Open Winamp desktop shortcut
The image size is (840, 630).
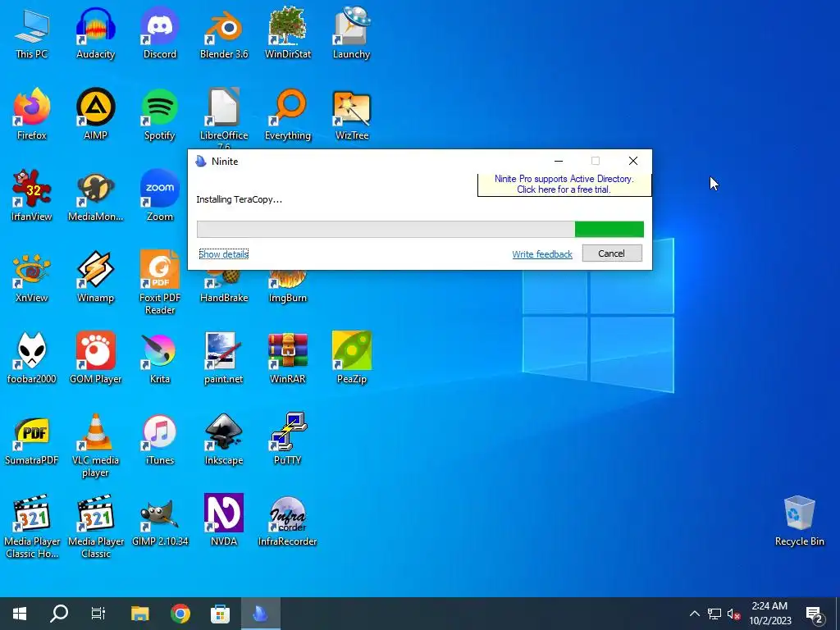pyautogui.click(x=95, y=277)
